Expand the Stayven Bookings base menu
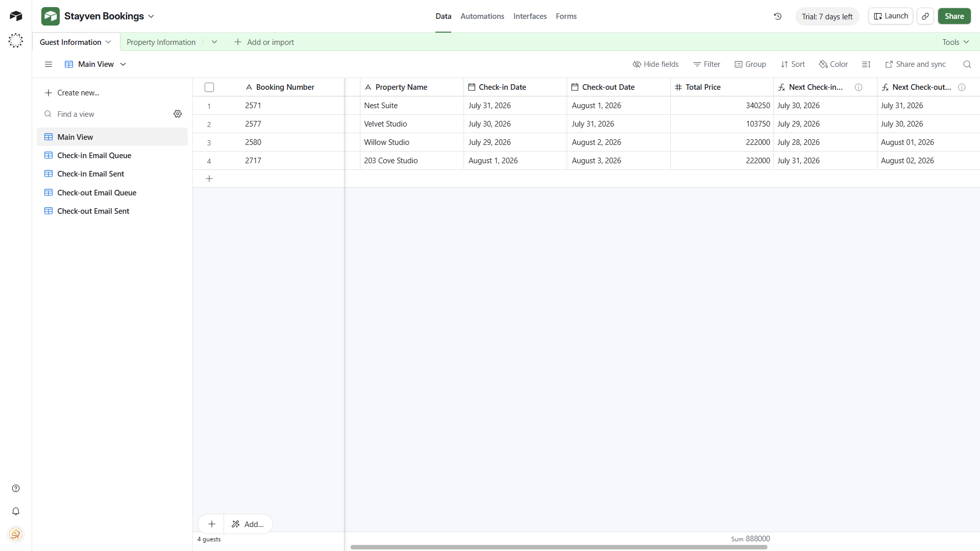980x551 pixels. 151,16
